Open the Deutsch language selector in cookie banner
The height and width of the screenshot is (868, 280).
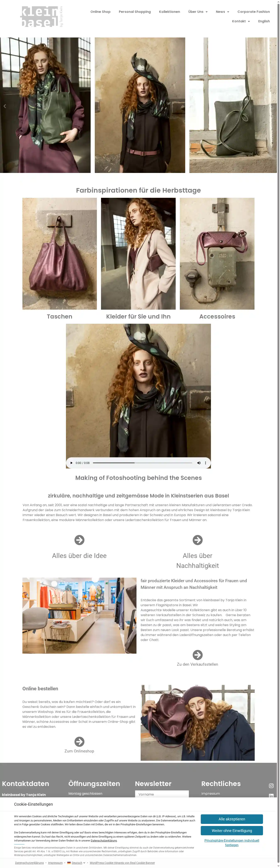76,863
